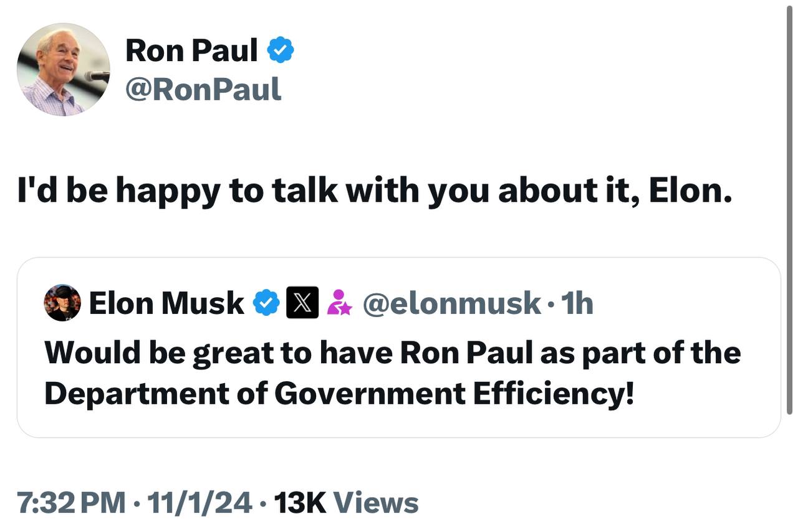Open Elon Musk's small avatar in quote
The image size is (798, 532).
click(62, 303)
